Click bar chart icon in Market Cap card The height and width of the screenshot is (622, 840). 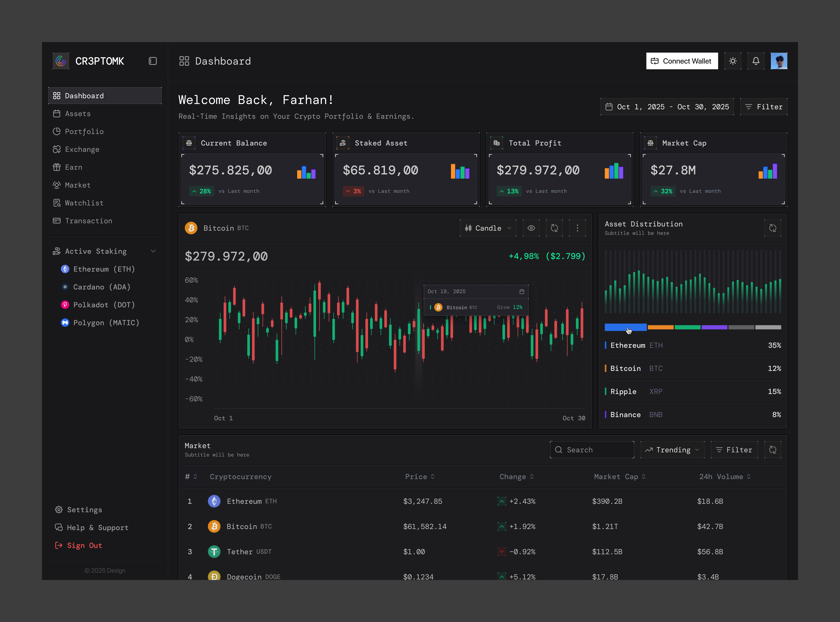768,171
